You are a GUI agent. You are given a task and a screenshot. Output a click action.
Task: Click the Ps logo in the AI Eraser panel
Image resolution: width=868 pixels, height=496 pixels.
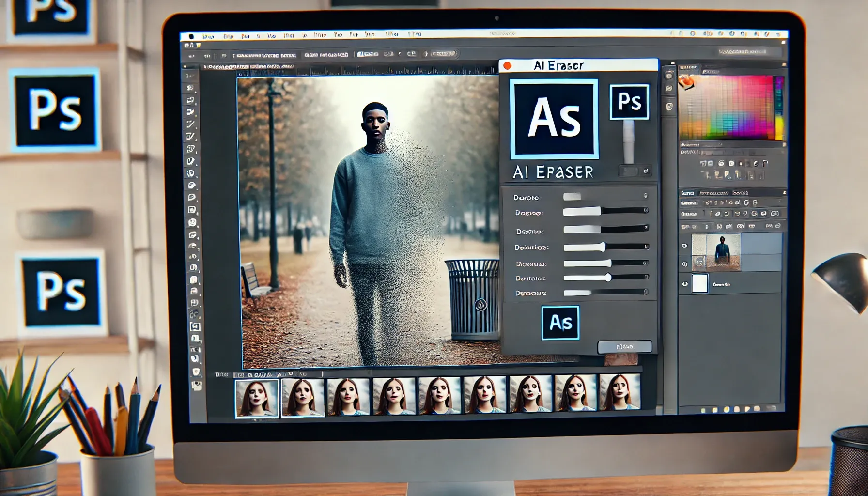click(x=629, y=102)
